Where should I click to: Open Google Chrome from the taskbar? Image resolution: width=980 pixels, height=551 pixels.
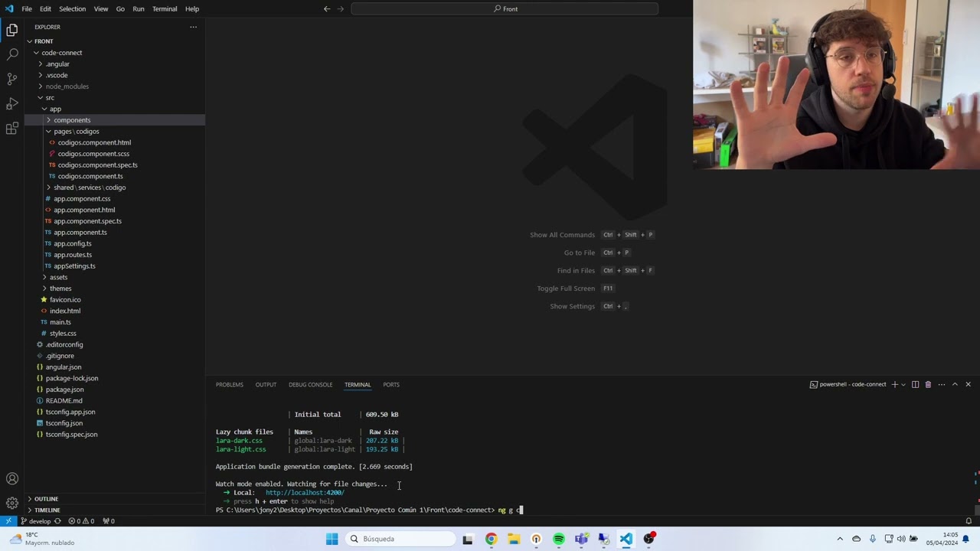491,539
